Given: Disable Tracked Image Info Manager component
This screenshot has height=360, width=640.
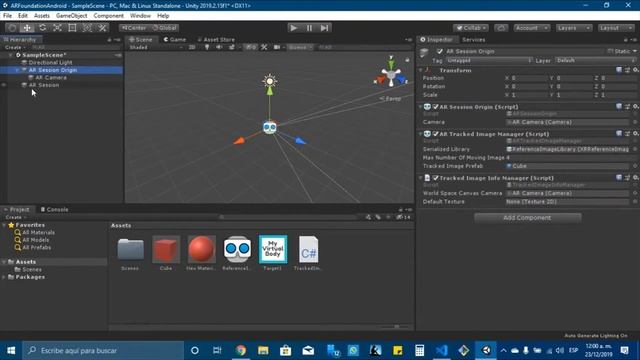Looking at the screenshot, I should [x=436, y=178].
